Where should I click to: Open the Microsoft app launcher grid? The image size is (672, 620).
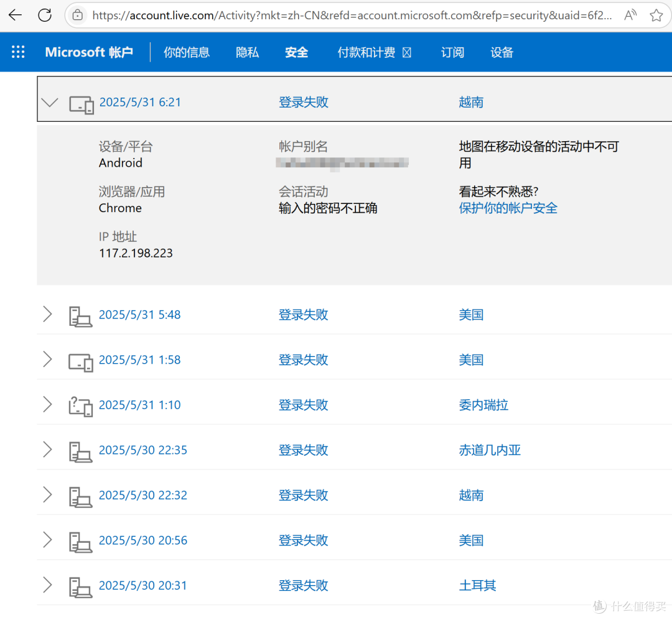click(x=18, y=52)
